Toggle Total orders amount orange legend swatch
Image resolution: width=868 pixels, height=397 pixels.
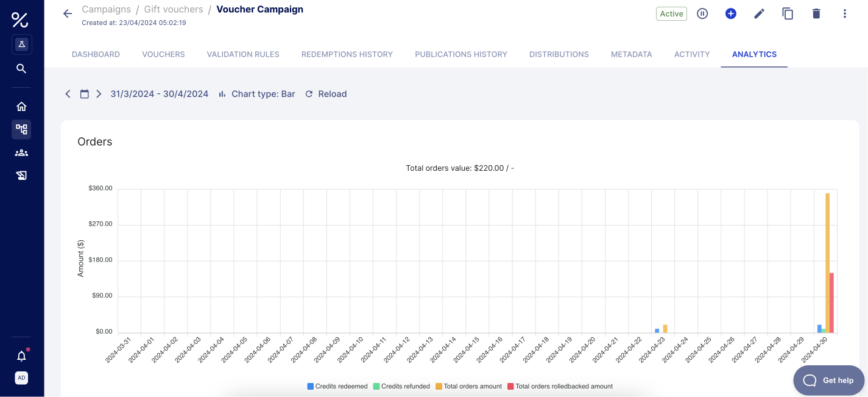click(x=439, y=386)
